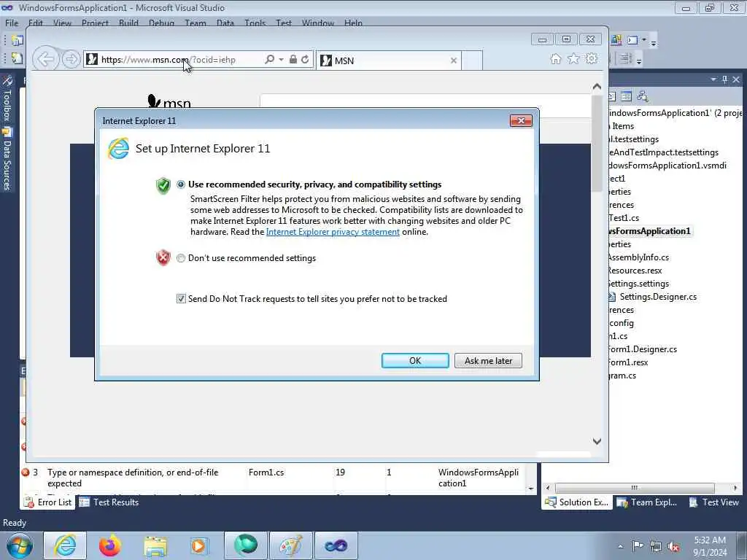Switch to the Team Explorer tab
The image size is (747, 560).
pos(646,502)
